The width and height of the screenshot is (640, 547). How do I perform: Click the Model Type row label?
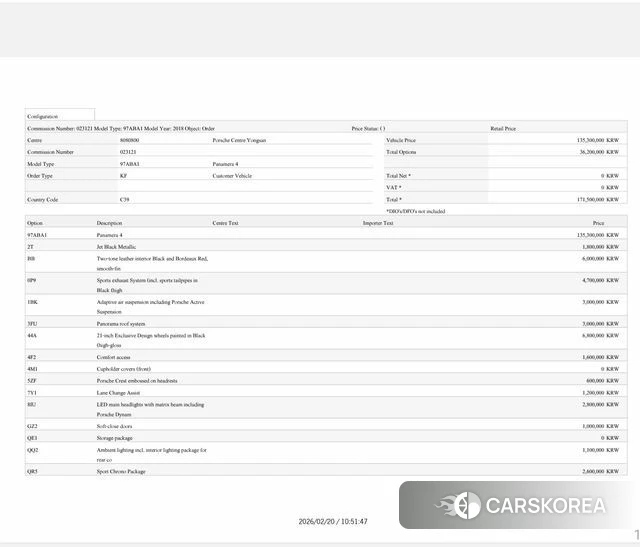point(40,164)
